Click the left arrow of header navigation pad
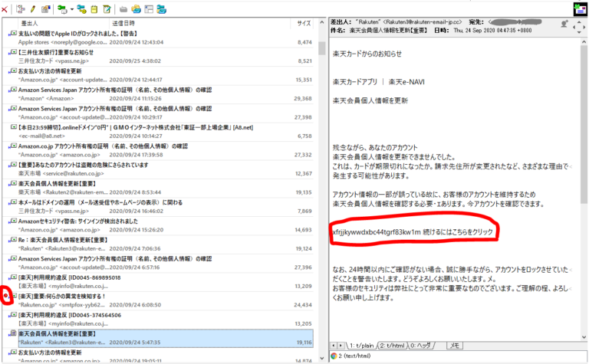The height and width of the screenshot is (364, 589). [x=574, y=27]
